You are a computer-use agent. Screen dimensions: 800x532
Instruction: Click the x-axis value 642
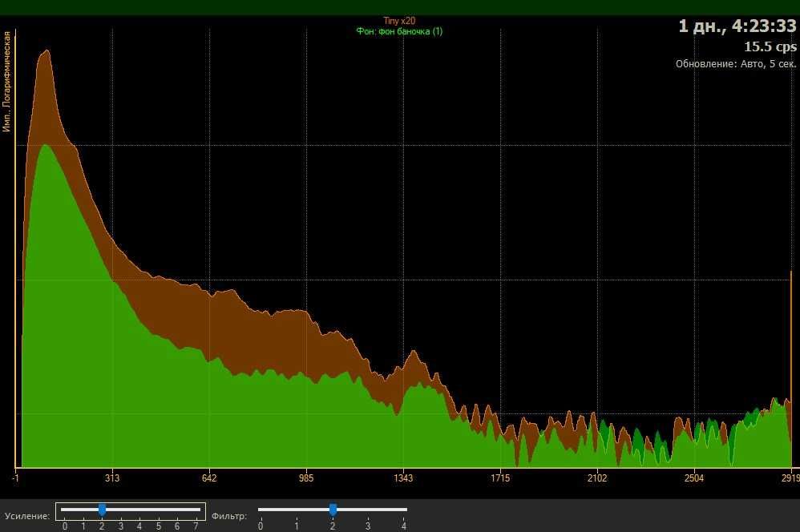tap(209, 478)
